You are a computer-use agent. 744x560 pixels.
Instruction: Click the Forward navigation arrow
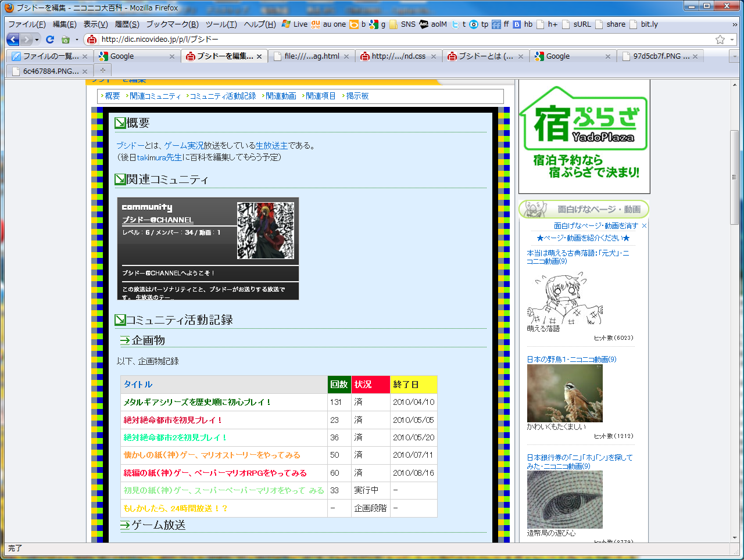coord(27,40)
